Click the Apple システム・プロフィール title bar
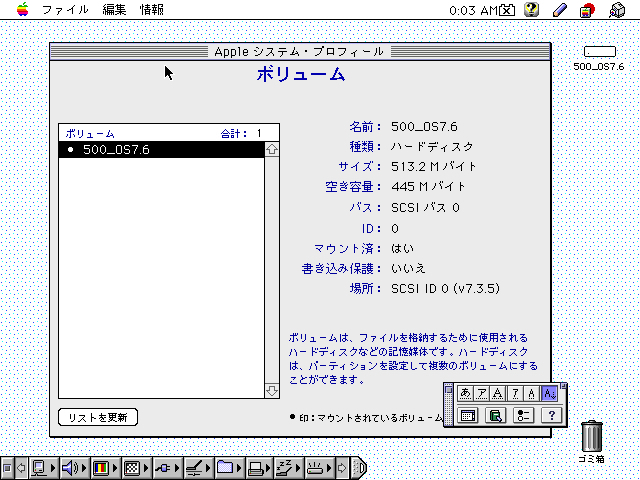 tap(300, 51)
